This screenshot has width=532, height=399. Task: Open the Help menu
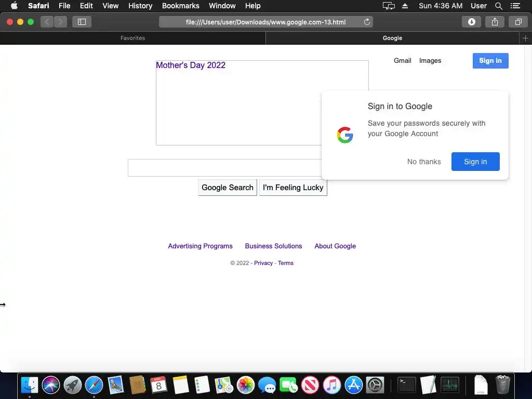tap(253, 6)
